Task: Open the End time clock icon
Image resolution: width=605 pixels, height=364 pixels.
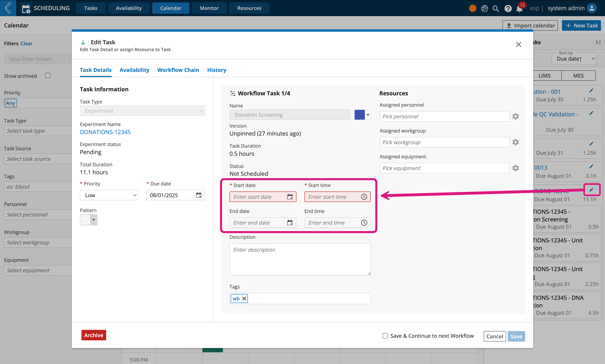Action: click(364, 222)
